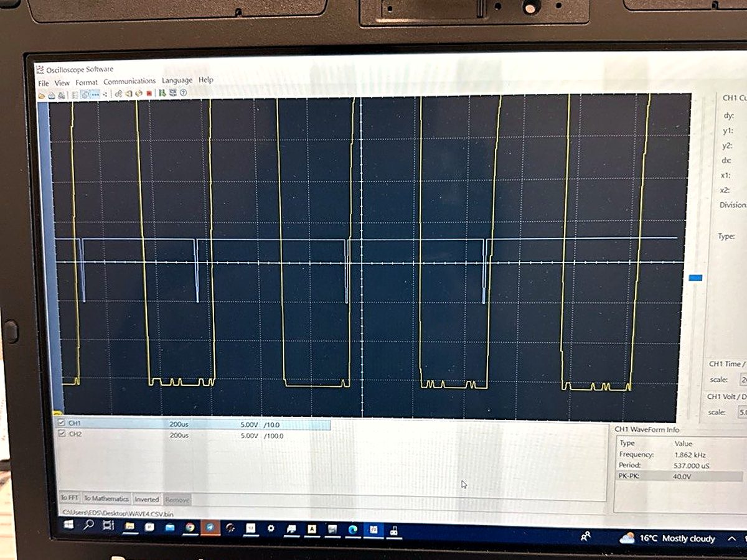Open the File menu
The height and width of the screenshot is (560, 747).
44,83
